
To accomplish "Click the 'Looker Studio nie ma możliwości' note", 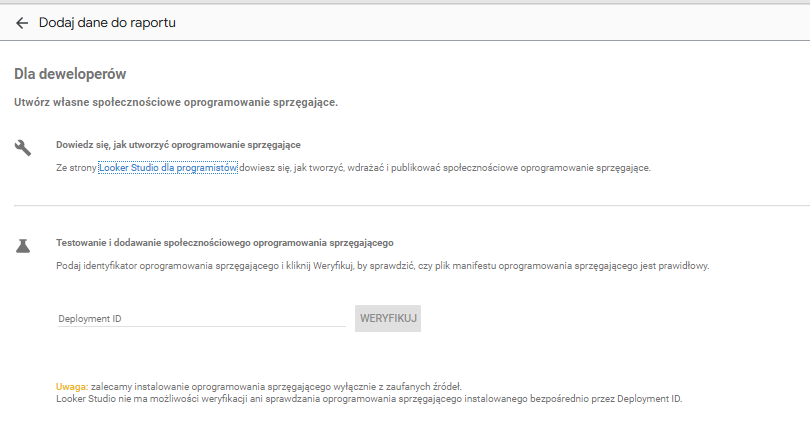I will point(368,398).
